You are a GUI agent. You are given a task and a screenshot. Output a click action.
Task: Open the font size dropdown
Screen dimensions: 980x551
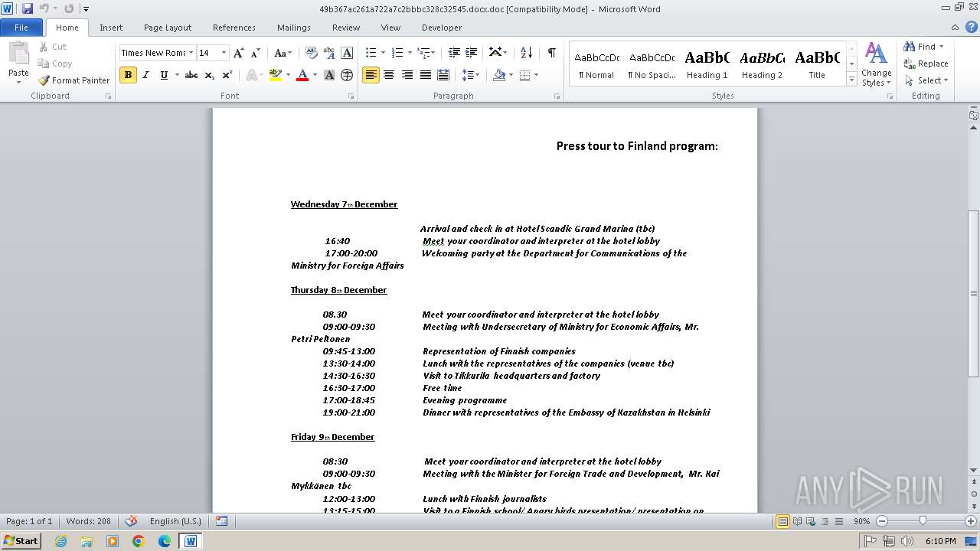[224, 53]
